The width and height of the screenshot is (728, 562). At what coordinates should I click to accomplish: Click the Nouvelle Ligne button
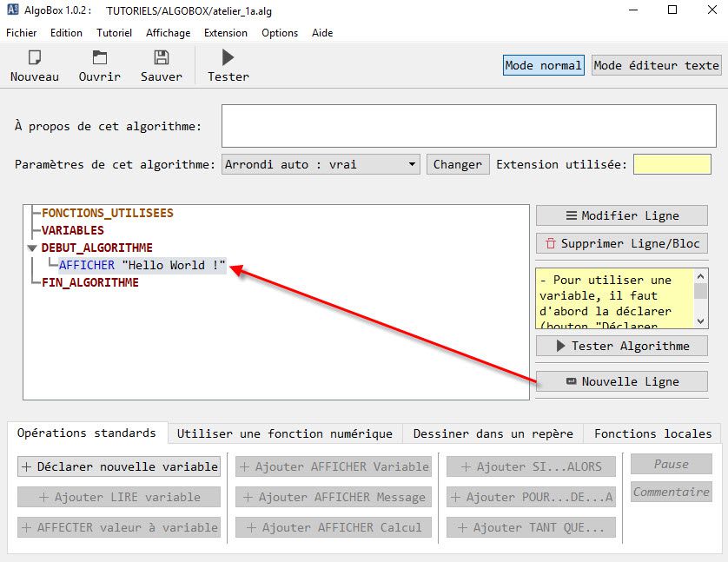click(x=622, y=381)
